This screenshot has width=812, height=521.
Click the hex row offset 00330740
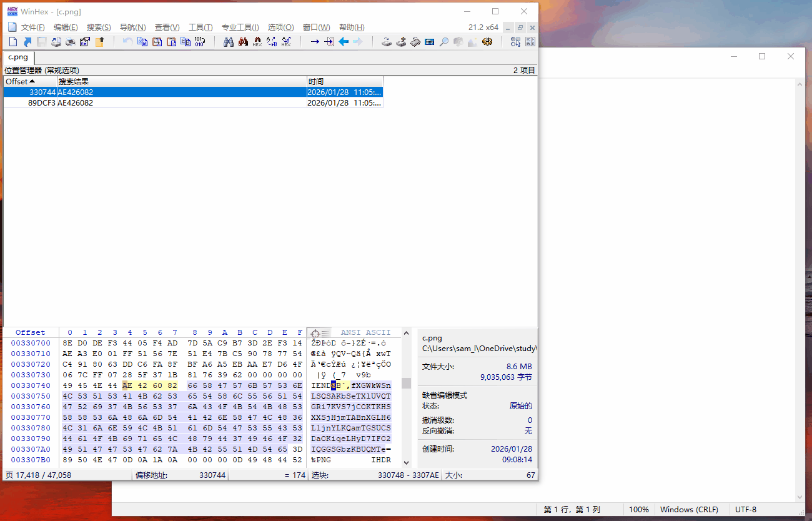tap(31, 385)
